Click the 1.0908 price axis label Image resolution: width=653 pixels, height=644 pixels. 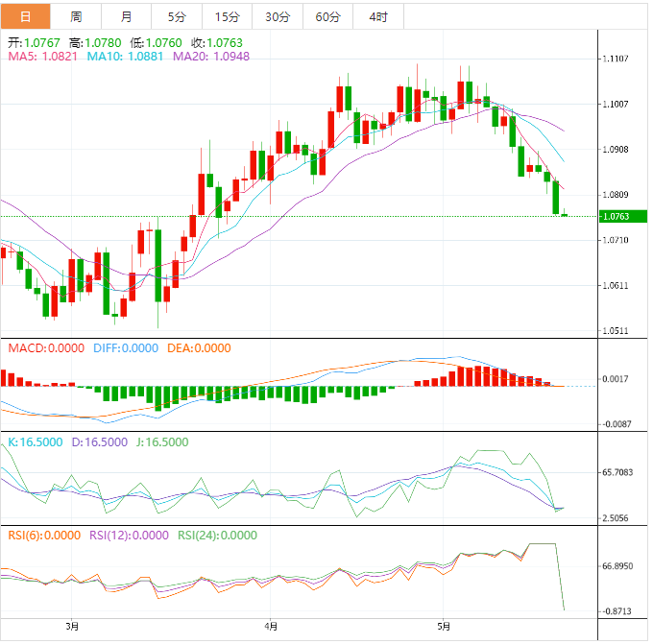point(616,150)
